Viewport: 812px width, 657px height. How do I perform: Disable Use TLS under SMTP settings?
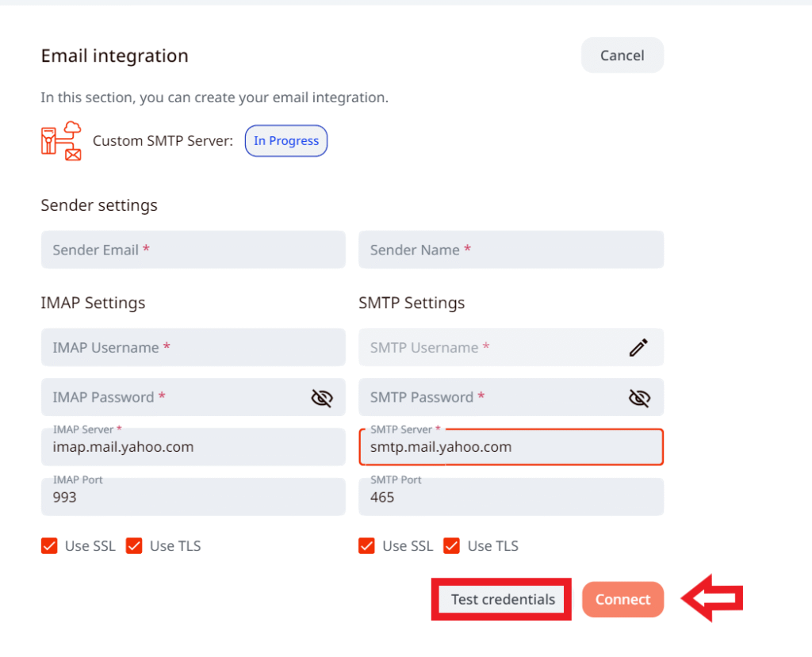(x=452, y=546)
